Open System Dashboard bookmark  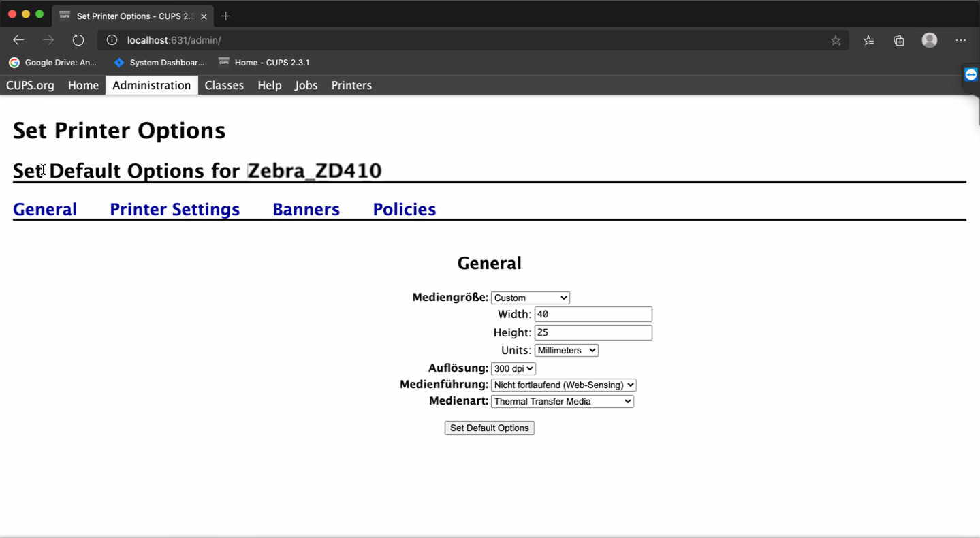(159, 62)
